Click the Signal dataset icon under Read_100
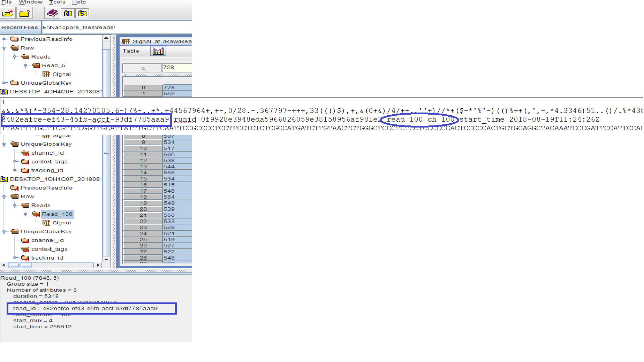This screenshot has height=362, width=644. [x=46, y=223]
